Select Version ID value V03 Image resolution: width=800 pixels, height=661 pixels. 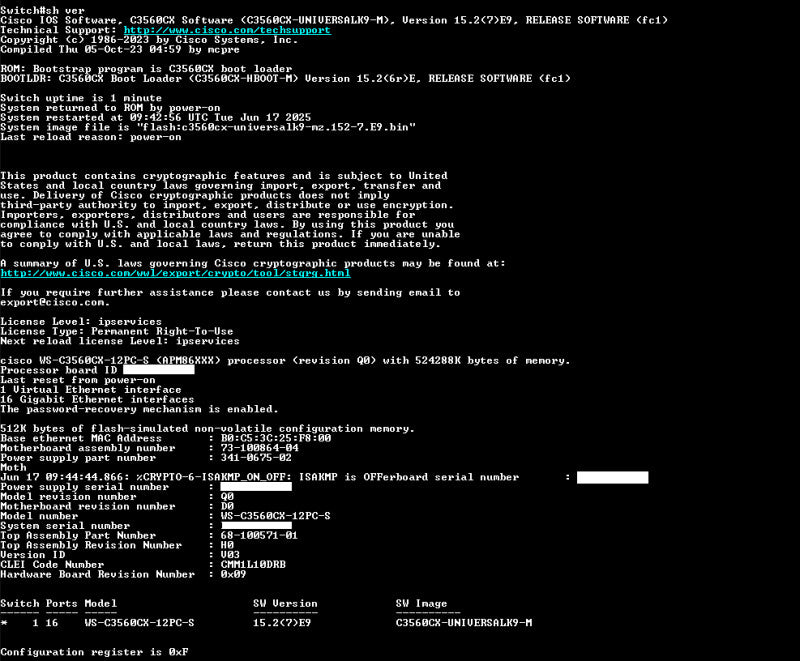230,555
